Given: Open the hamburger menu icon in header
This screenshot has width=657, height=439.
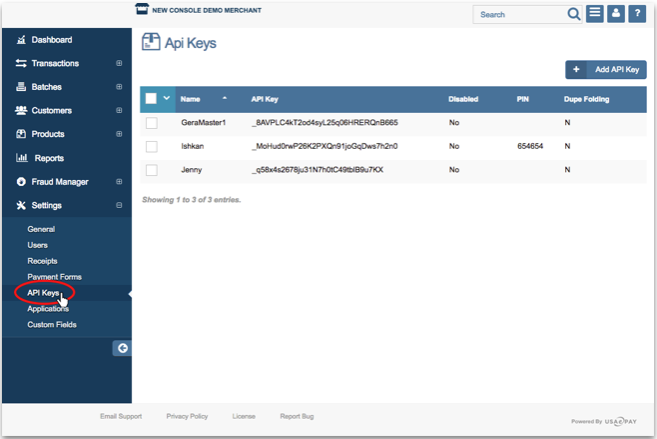Looking at the screenshot, I should 595,14.
